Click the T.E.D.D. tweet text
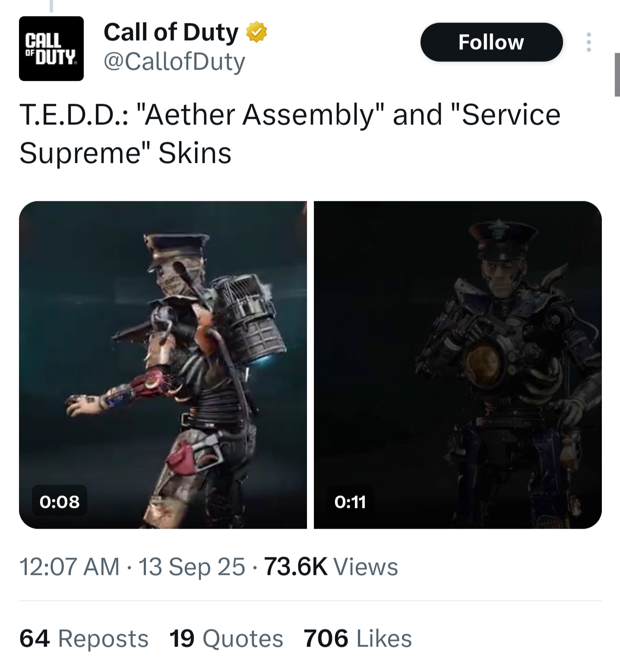Screen dimensions: 620x672 point(289,133)
